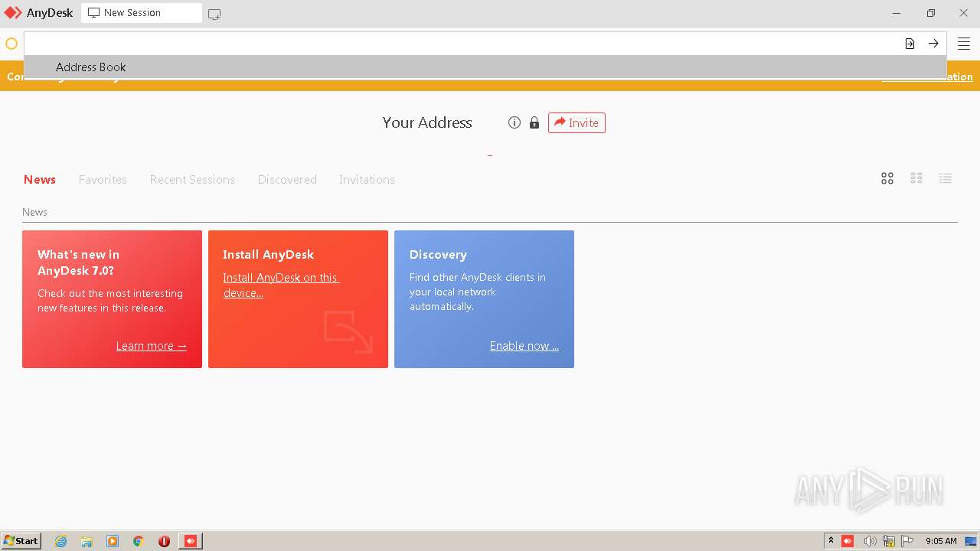
Task: Click the system clock showing 9:05 AM
Action: [941, 541]
